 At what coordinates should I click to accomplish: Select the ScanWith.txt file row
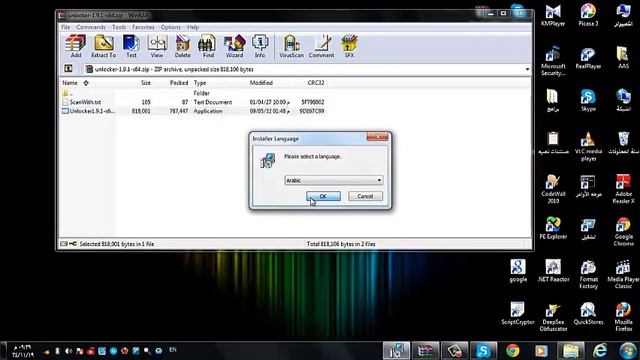pyautogui.click(x=193, y=102)
